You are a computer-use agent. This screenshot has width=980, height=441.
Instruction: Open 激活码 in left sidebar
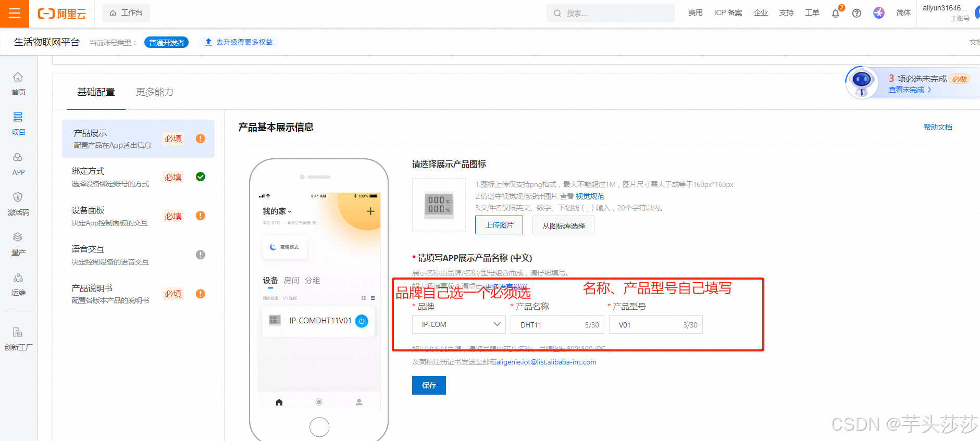pyautogui.click(x=18, y=204)
